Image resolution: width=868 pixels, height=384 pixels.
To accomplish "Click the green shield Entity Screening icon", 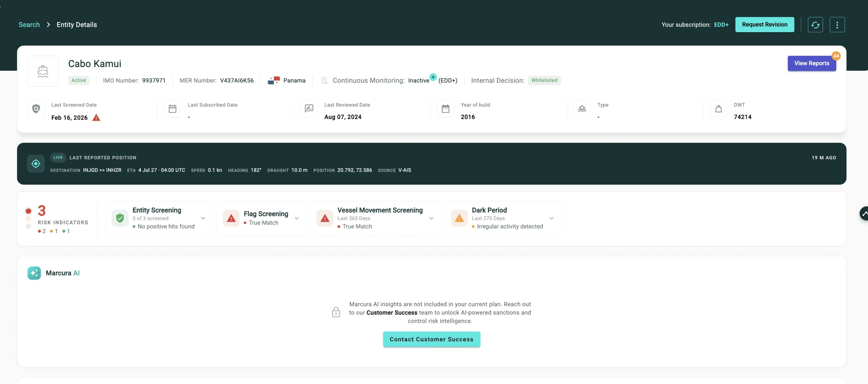I will [x=120, y=218].
